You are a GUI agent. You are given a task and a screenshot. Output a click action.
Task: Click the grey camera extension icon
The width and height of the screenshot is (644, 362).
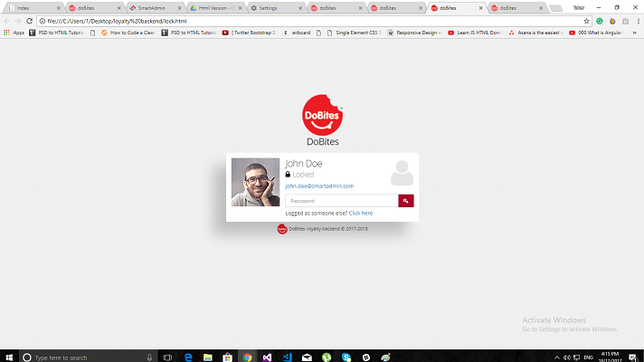coord(625,21)
